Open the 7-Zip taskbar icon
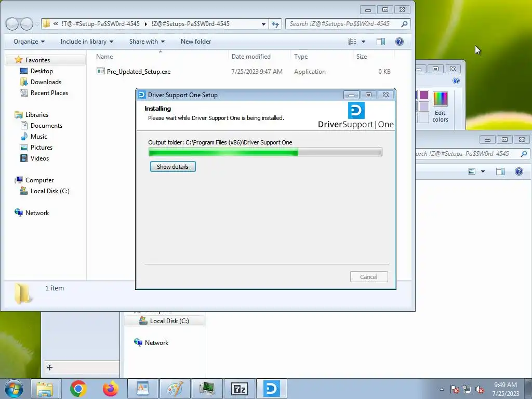This screenshot has width=532, height=399. click(x=239, y=389)
